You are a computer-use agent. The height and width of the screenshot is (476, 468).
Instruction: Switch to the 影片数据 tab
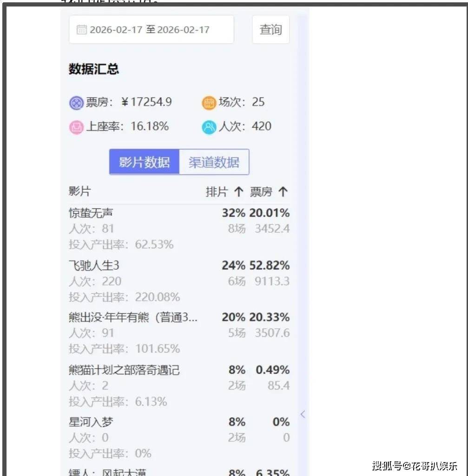[x=145, y=162]
